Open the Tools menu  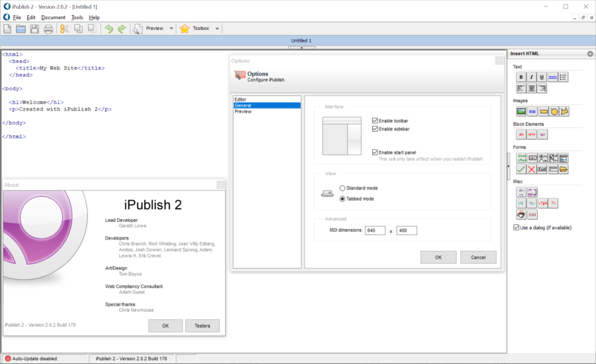click(x=77, y=17)
